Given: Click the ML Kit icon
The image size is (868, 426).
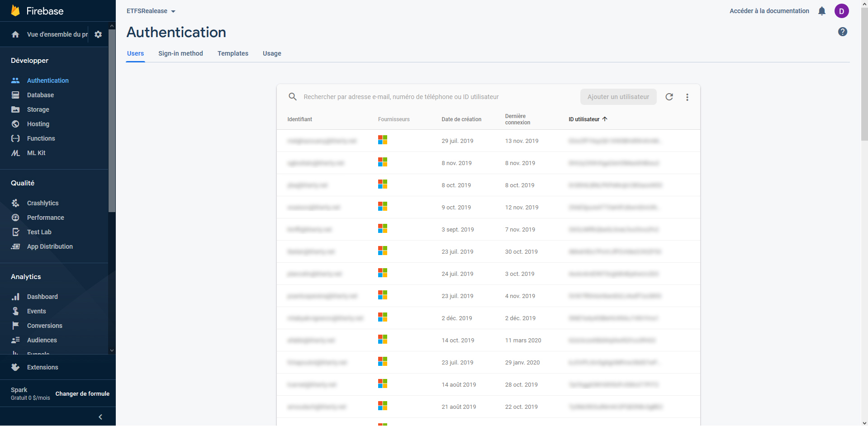Looking at the screenshot, I should click(x=15, y=153).
